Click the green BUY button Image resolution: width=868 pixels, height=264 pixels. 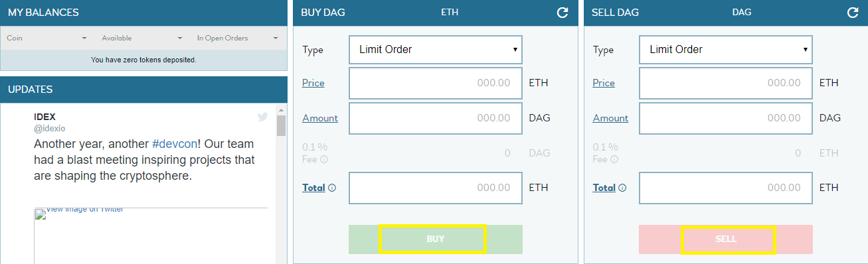click(x=436, y=239)
